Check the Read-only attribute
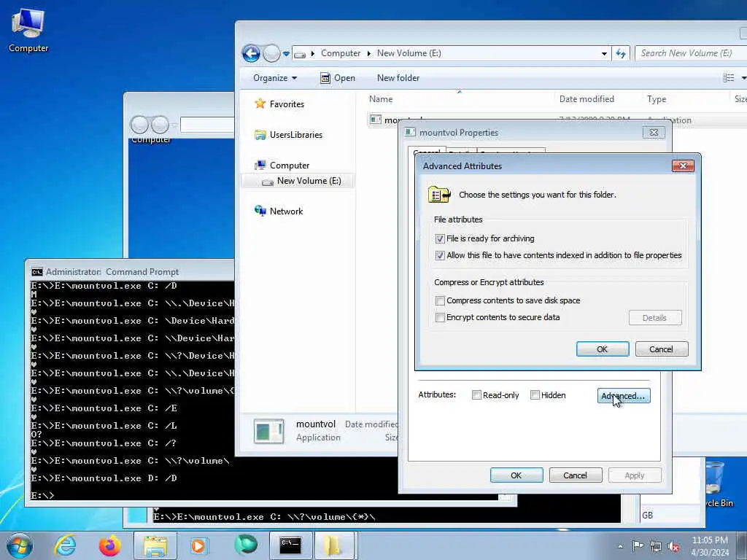Viewport: 747px width, 560px height. 476,394
